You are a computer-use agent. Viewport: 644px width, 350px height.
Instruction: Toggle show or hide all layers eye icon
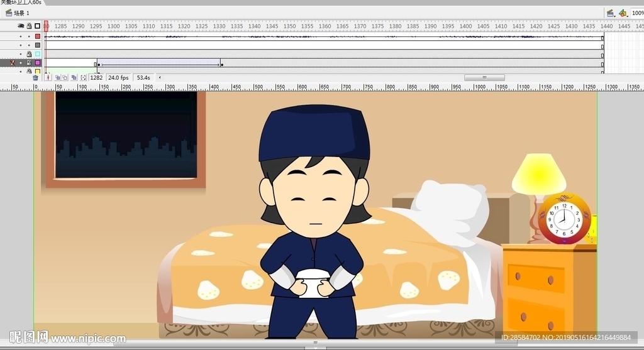21,26
